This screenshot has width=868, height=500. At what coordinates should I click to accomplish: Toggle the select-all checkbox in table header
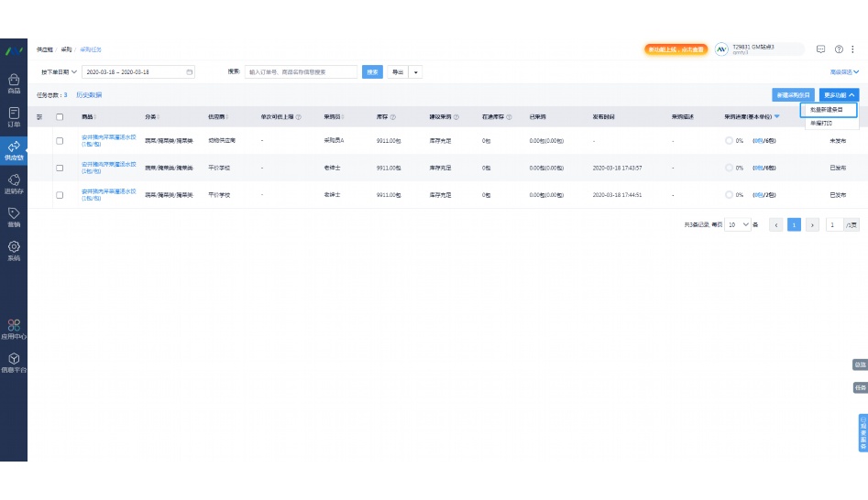[x=60, y=117]
